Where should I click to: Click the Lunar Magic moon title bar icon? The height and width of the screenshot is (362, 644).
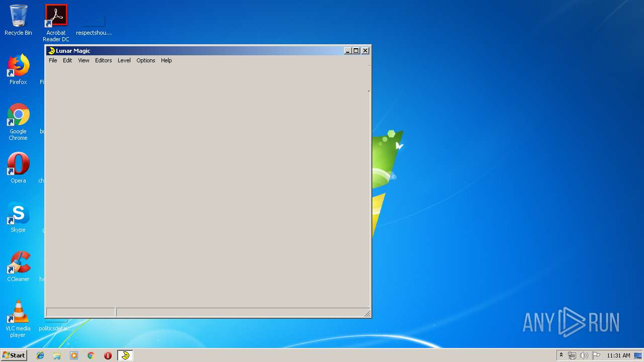click(x=51, y=51)
